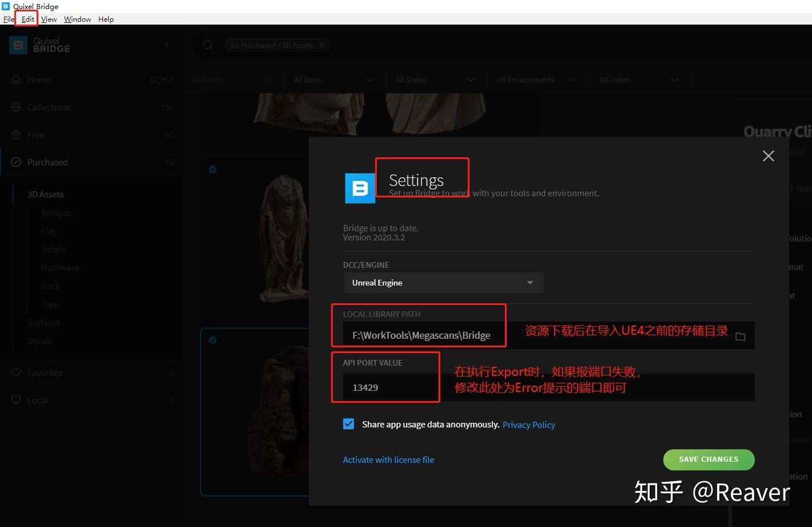Click the Free section briefcase icon
The image size is (812, 527).
pos(17,134)
